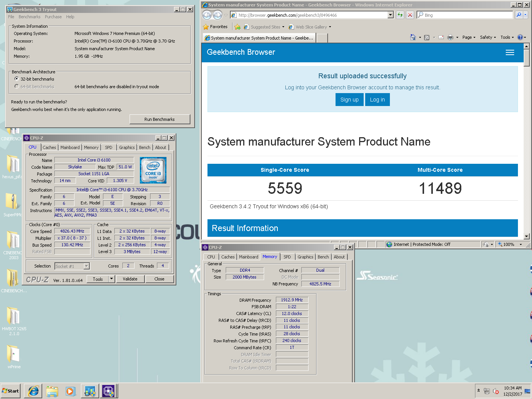Click the volume icon in tray
This screenshot has width=532, height=399.
496,391
